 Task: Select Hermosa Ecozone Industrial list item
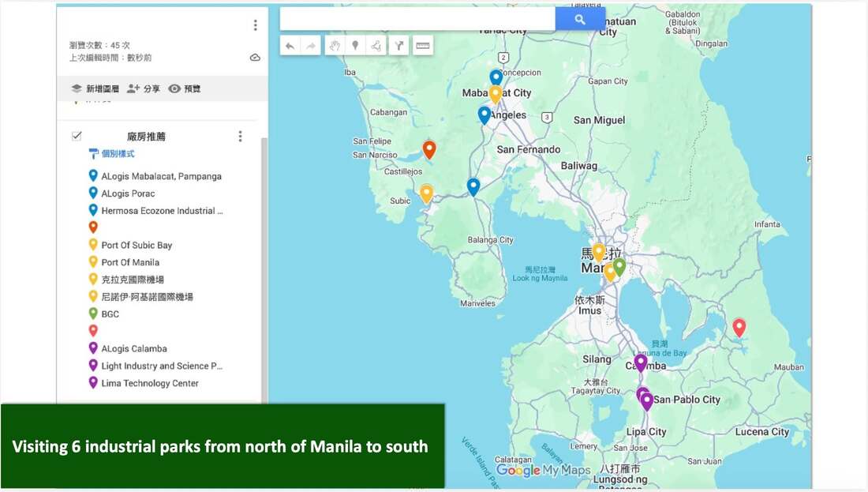tap(156, 211)
